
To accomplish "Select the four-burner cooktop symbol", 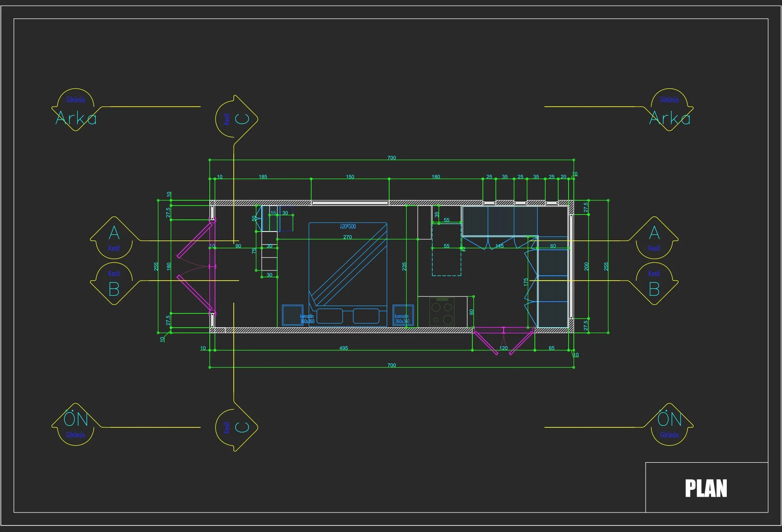I will pos(442,311).
